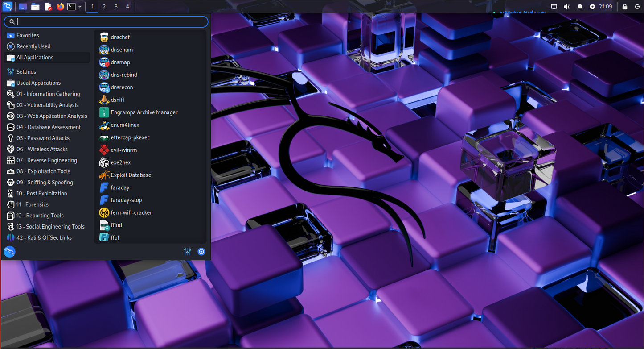Screen dimensions: 644x349
Task: Open 10 - Post Exploitation category
Action: pos(47,194)
